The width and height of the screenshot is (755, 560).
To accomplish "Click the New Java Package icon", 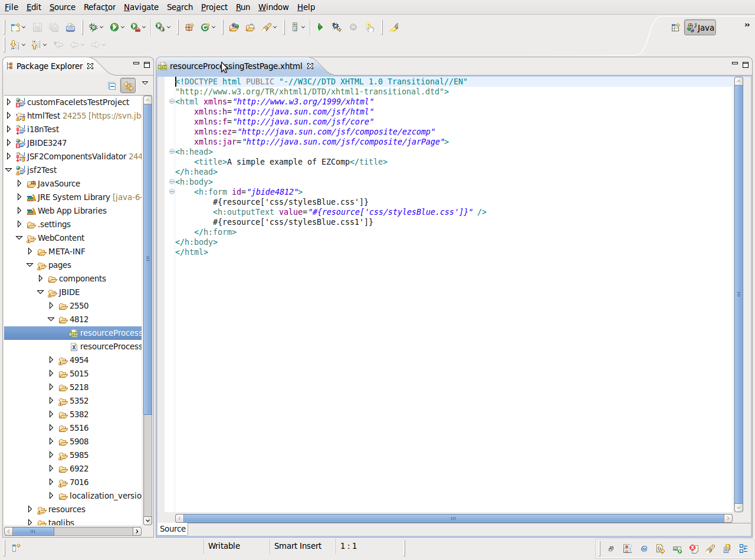I will (189, 27).
